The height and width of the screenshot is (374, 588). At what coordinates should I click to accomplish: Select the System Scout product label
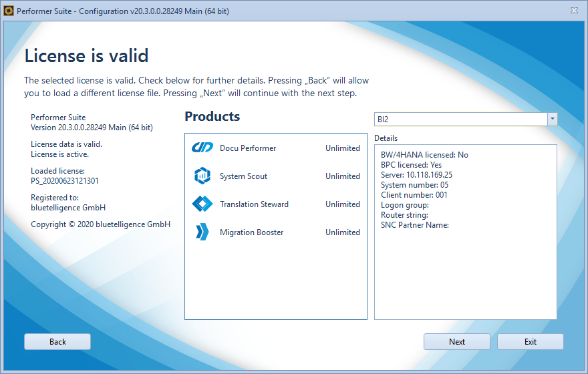tap(243, 176)
